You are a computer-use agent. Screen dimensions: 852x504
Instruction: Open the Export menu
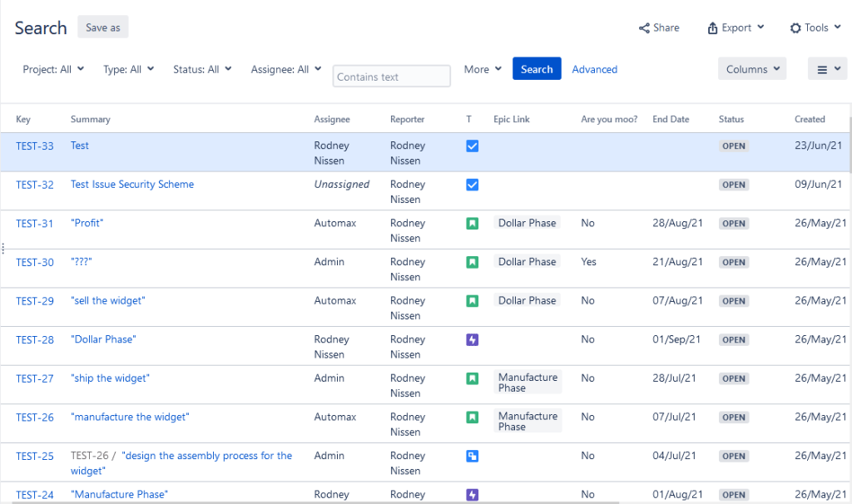[x=736, y=28]
